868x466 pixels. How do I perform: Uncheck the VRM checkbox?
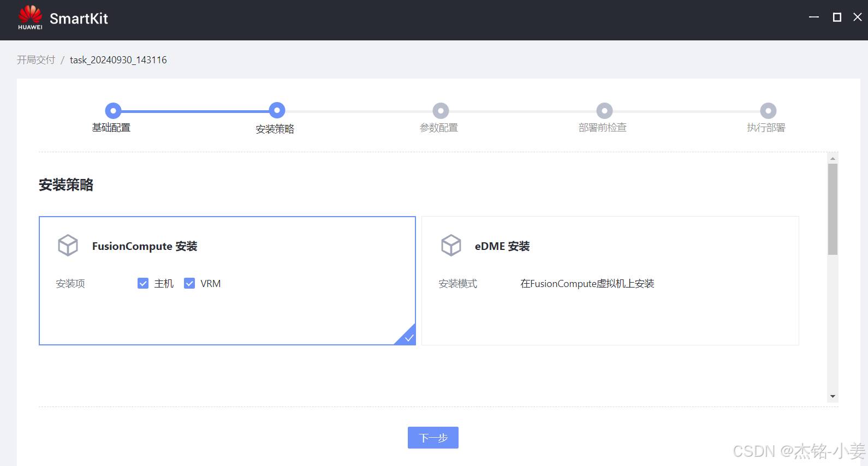point(189,283)
